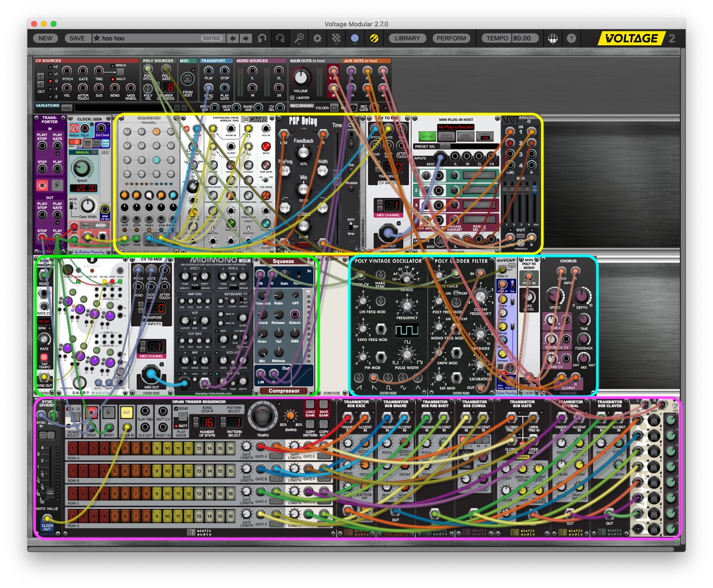
Task: Click the yellow striped cable-visibility icon
Action: coord(374,38)
